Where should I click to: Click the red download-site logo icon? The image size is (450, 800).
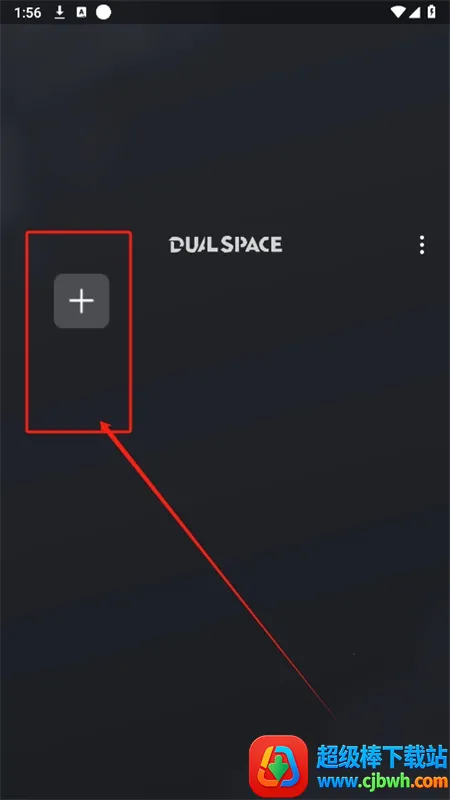click(x=279, y=765)
